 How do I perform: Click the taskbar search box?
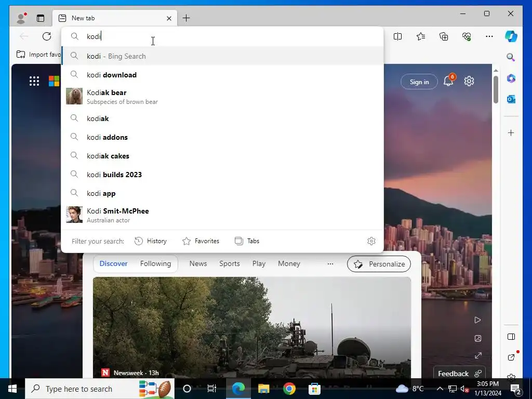tap(99, 389)
